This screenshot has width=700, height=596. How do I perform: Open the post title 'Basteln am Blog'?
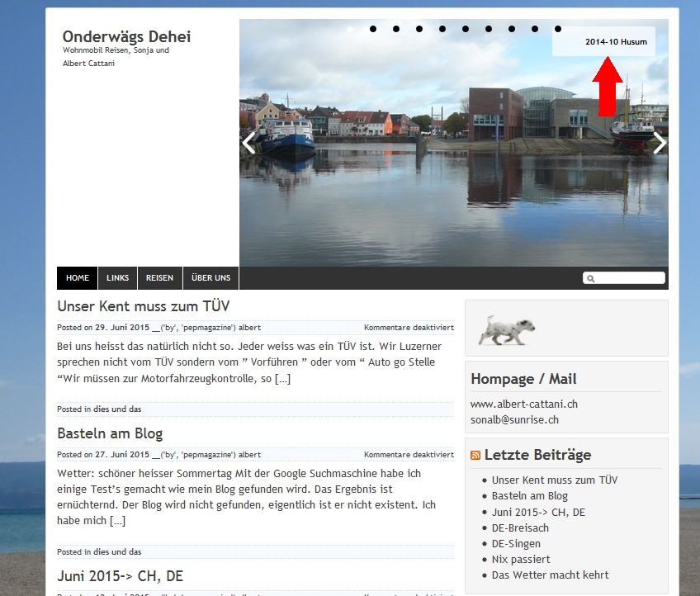tap(110, 433)
